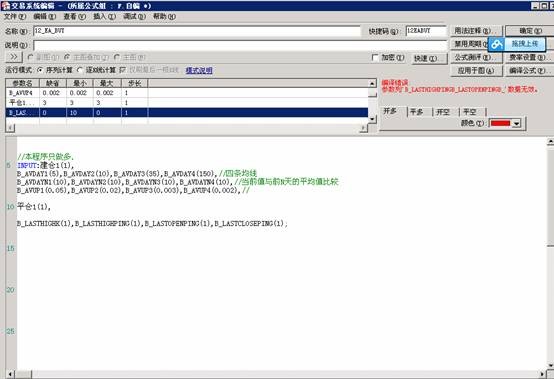Screen dimensions: 554x379
Task: Open the 文件 menu
Action: 15,17
